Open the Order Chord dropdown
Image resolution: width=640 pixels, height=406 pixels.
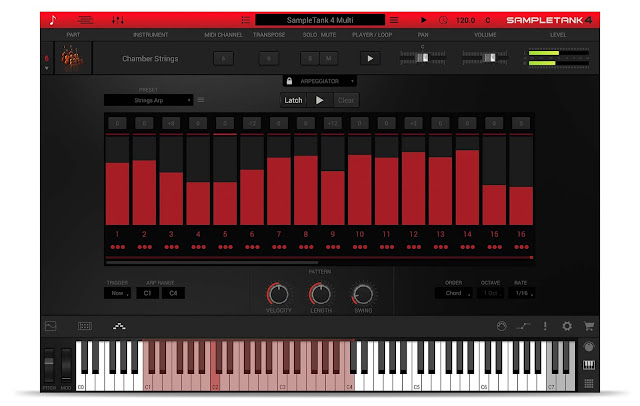(x=453, y=293)
